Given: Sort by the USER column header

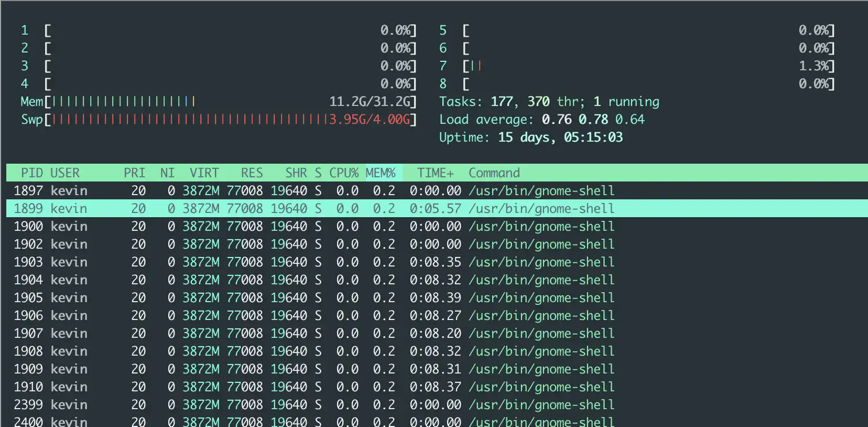Looking at the screenshot, I should [65, 173].
